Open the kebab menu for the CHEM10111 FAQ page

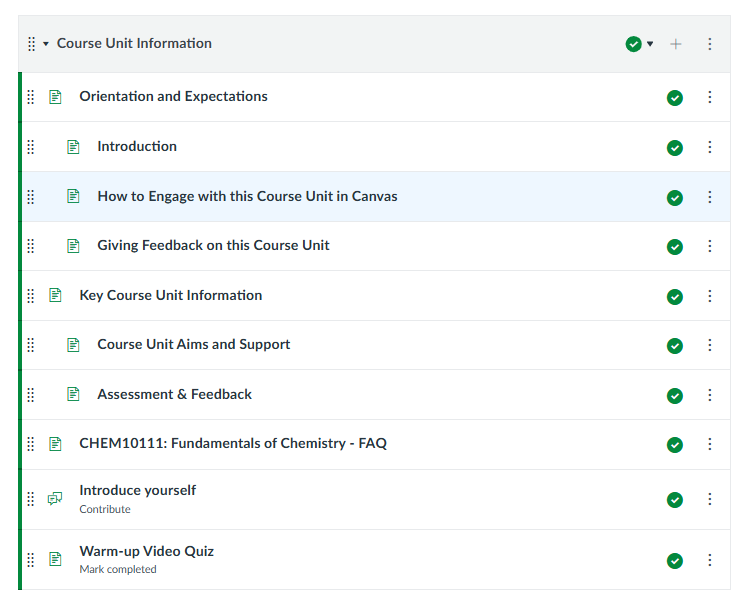(x=709, y=444)
